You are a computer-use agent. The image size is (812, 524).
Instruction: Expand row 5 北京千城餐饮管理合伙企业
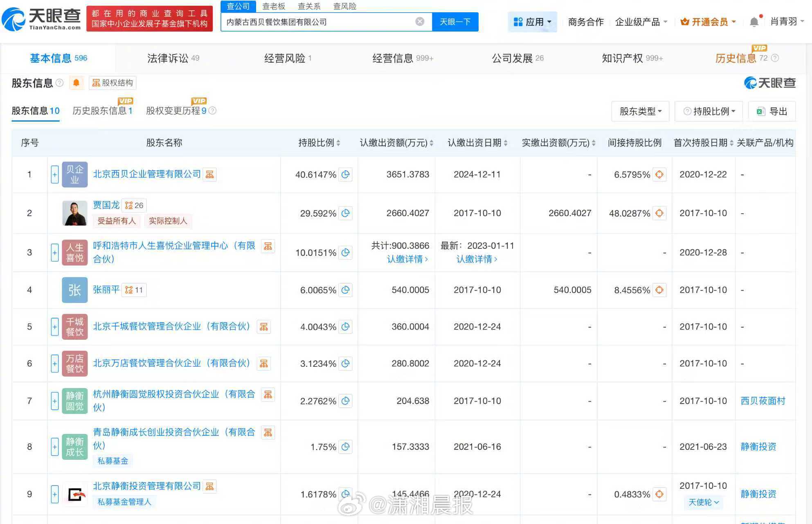pos(55,327)
